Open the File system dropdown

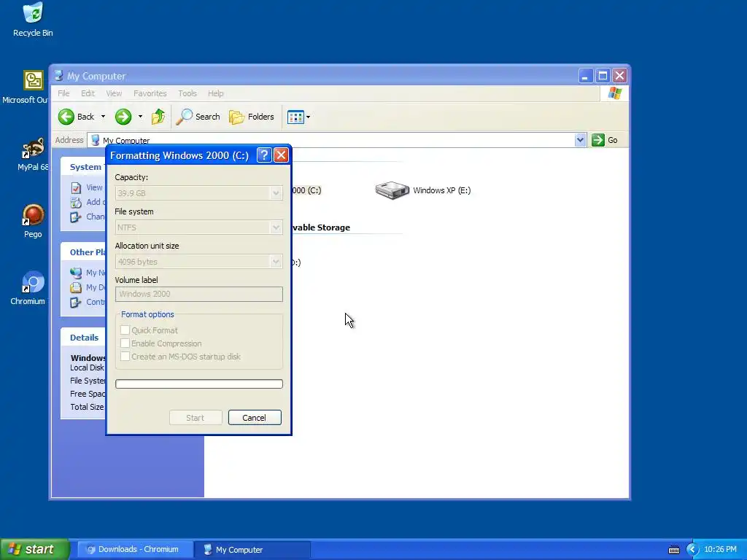point(275,227)
